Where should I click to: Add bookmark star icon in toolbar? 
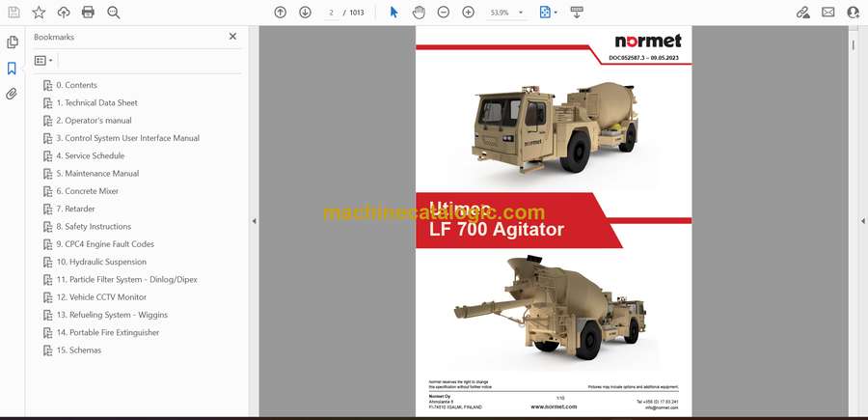click(x=39, y=13)
